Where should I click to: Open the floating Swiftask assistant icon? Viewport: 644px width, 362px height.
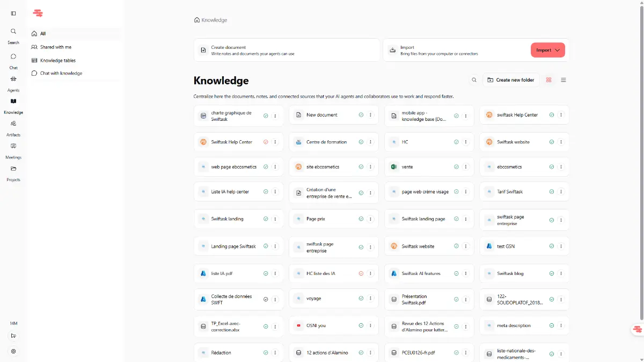(x=637, y=329)
